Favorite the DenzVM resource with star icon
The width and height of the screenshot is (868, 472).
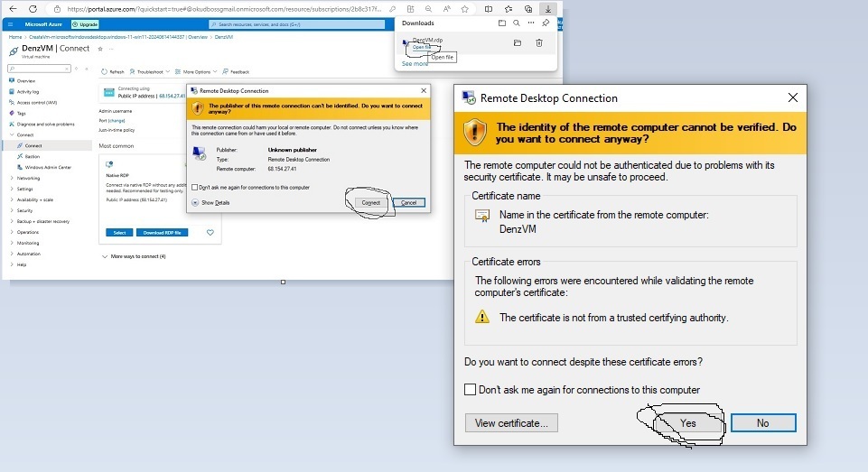pos(100,49)
